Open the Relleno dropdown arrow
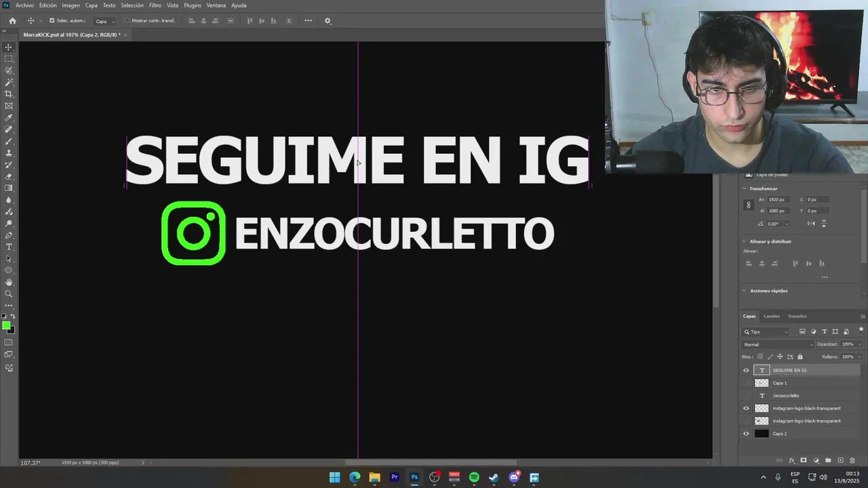 coord(860,357)
